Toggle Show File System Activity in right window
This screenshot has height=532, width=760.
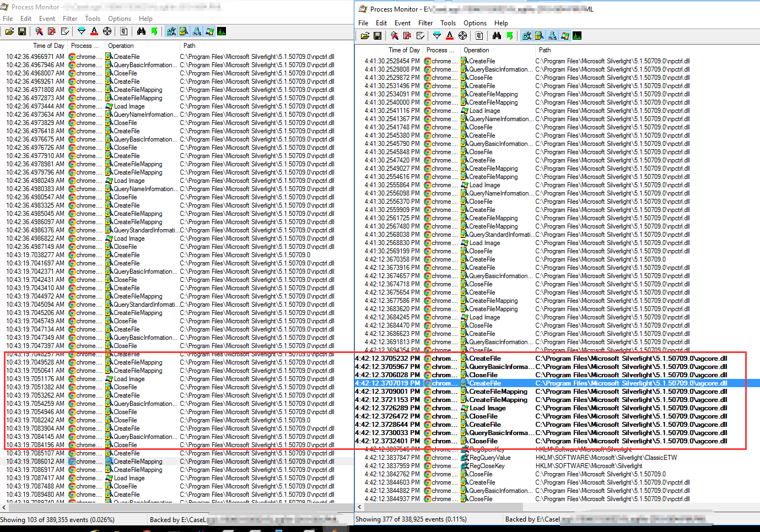[x=540, y=36]
